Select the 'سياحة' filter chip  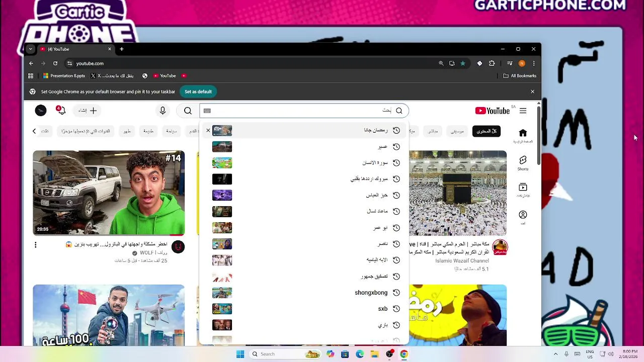tap(172, 131)
